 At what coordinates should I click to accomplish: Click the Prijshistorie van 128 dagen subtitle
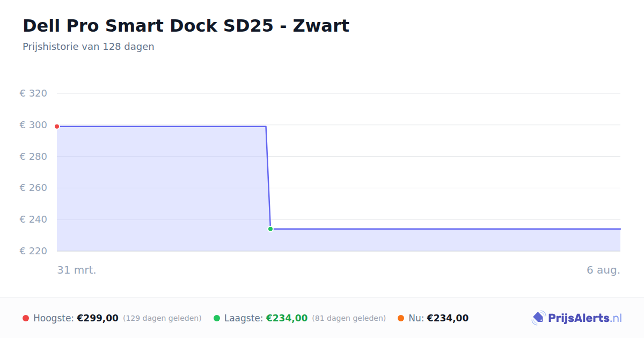pos(89,47)
